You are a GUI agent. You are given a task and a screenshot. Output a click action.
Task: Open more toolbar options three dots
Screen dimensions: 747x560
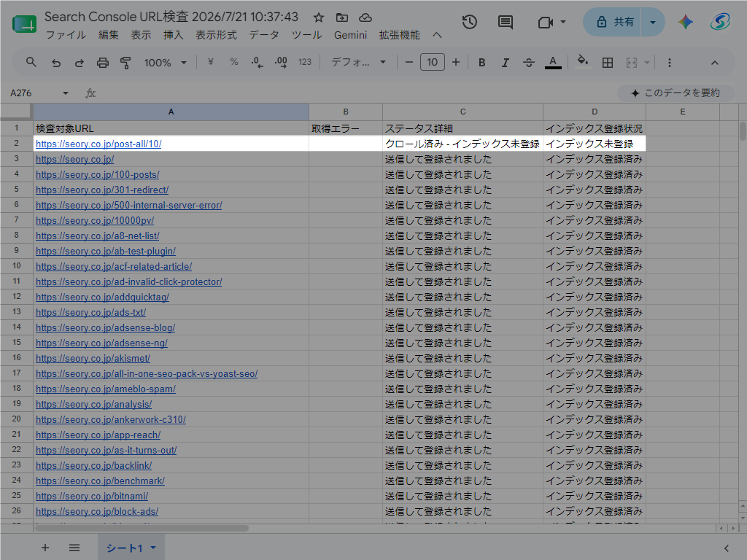(x=670, y=63)
